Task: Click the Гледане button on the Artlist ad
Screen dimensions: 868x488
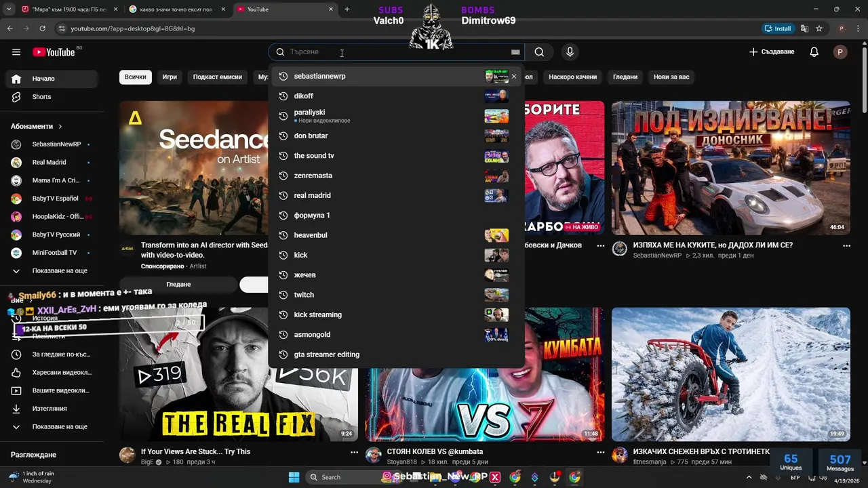Action: (178, 285)
